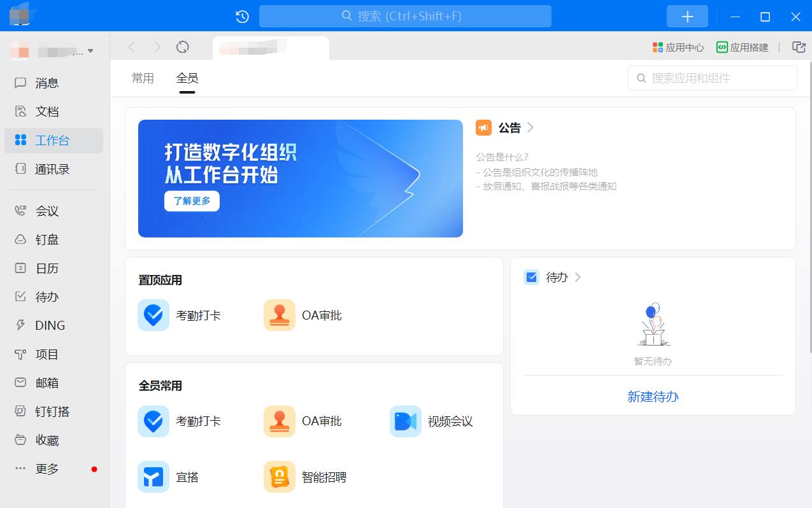Click the 了解更多 button on the banner

click(x=192, y=201)
